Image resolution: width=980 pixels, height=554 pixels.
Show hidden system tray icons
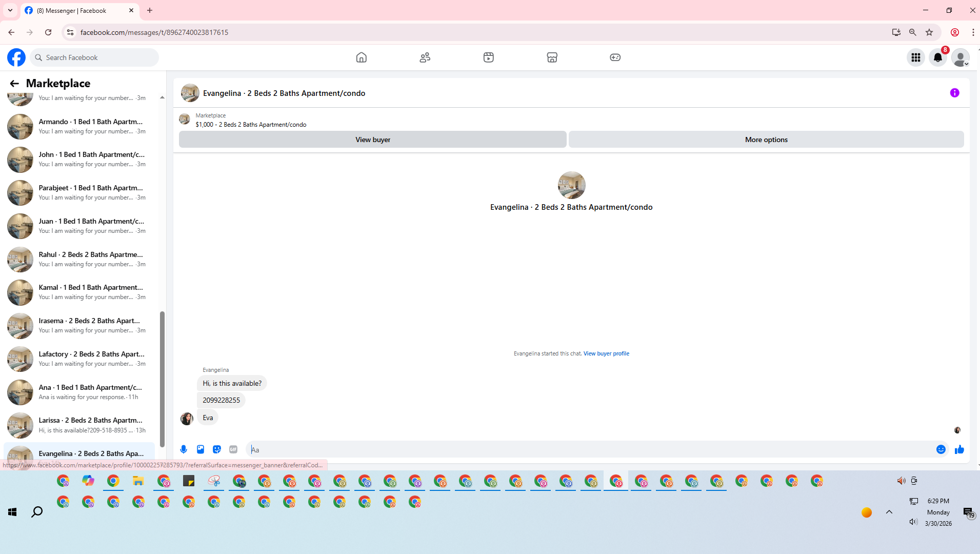pyautogui.click(x=889, y=512)
